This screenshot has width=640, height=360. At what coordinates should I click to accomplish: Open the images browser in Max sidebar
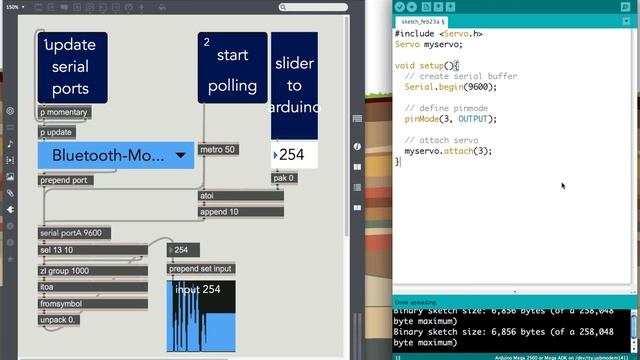[10, 177]
